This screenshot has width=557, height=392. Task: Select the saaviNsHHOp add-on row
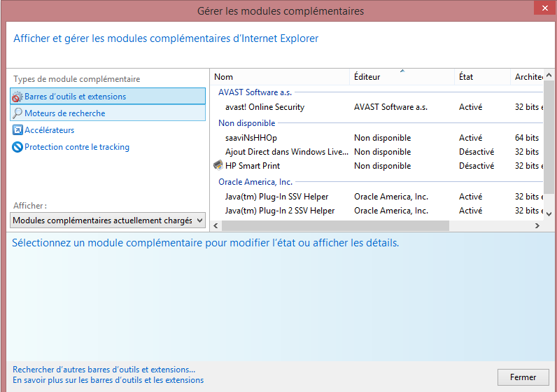pos(377,137)
